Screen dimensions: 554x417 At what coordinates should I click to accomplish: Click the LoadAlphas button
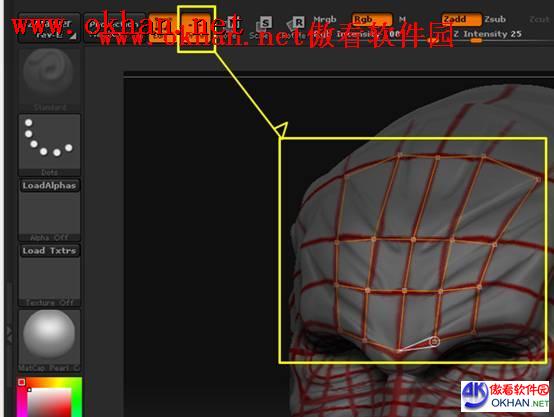49,186
